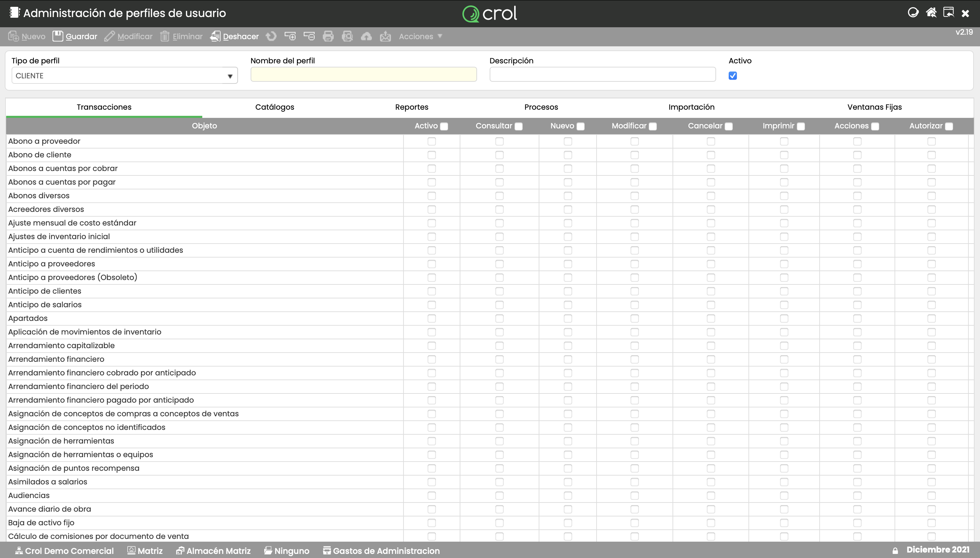Check the Consultar column header checkbox
Screen dimensions: 980x558
[519, 126]
